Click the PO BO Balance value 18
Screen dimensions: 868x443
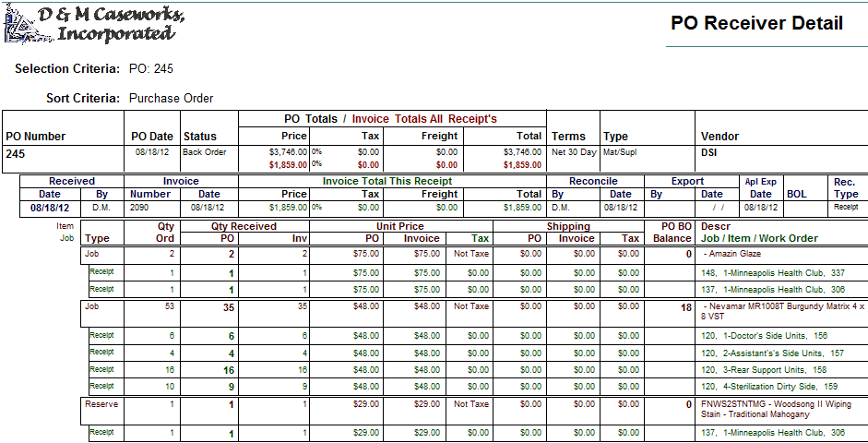coord(685,307)
